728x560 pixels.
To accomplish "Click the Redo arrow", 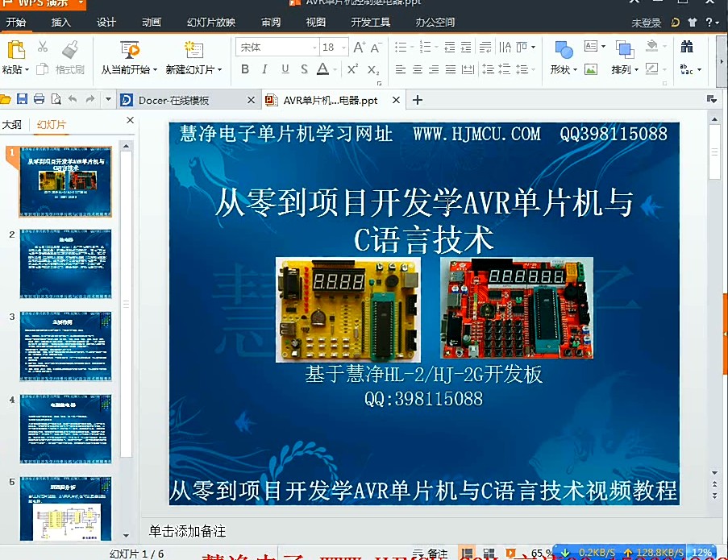I will pyautogui.click(x=90, y=99).
